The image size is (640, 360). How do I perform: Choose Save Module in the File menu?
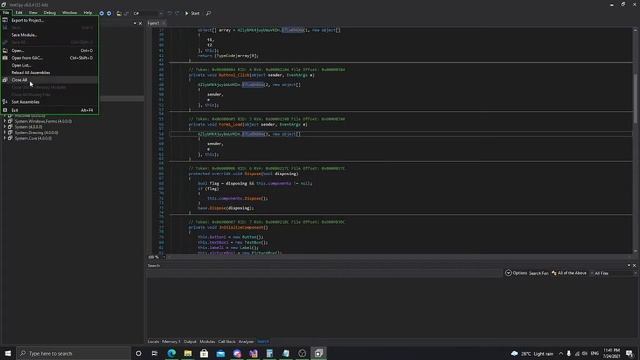click(x=49, y=35)
